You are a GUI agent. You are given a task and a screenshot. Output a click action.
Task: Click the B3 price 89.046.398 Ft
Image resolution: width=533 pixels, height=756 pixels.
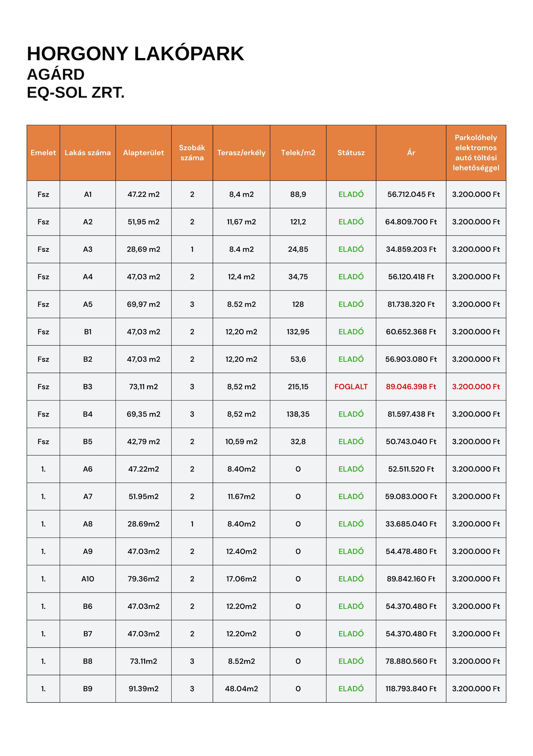tap(411, 387)
